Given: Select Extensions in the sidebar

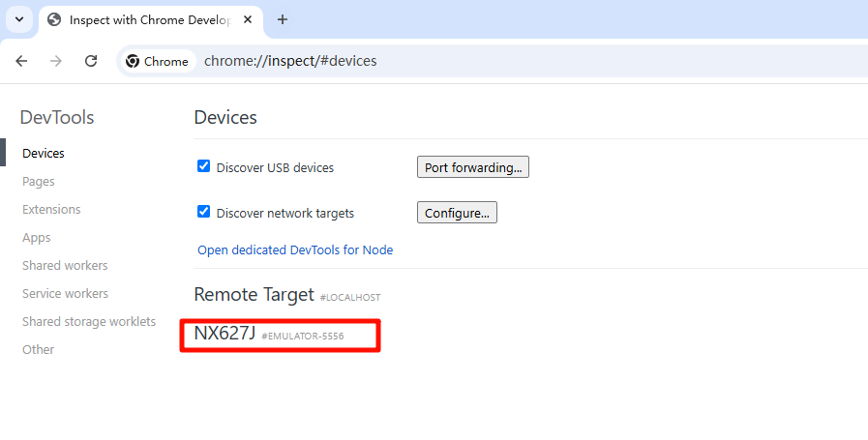Looking at the screenshot, I should pyautogui.click(x=51, y=209).
